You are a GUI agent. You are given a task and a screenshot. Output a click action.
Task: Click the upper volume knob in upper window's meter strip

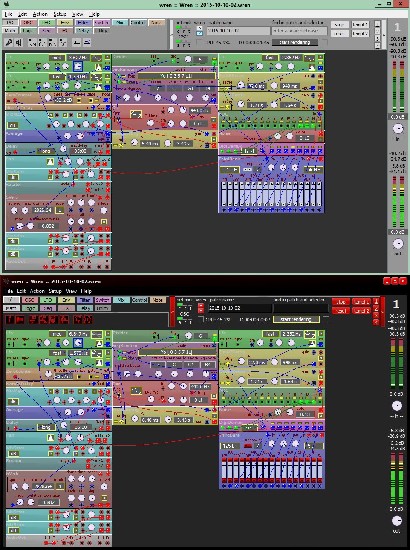tap(398, 129)
